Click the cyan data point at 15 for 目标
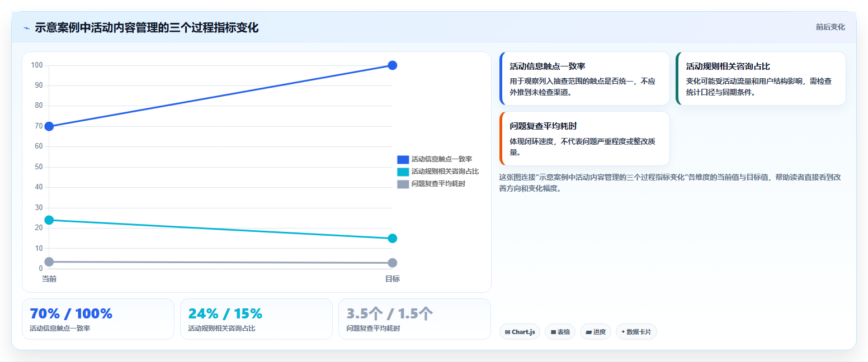Image resolution: width=868 pixels, height=362 pixels. point(393,239)
